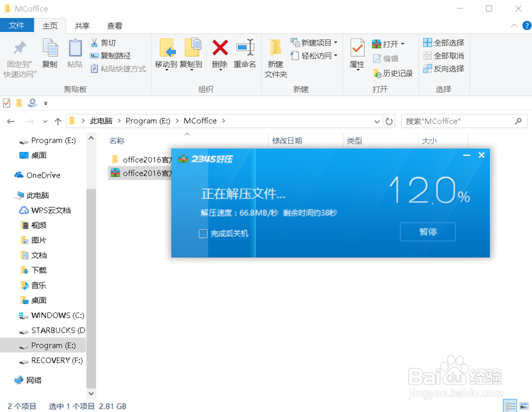Click the Rename (重命名) icon
532x412 pixels.
click(x=245, y=47)
